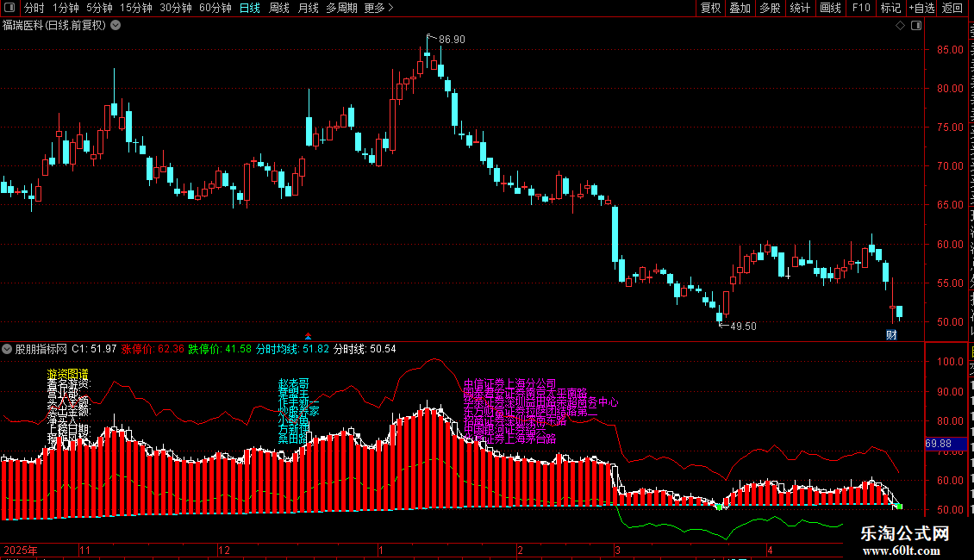This screenshot has width=974, height=560.
Task: Click the 标记 mark button
Action: click(890, 8)
